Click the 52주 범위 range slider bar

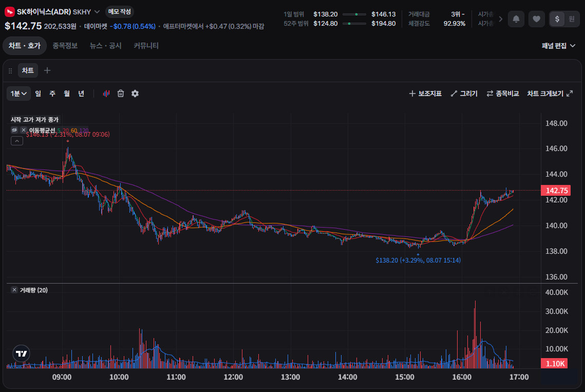[354, 24]
